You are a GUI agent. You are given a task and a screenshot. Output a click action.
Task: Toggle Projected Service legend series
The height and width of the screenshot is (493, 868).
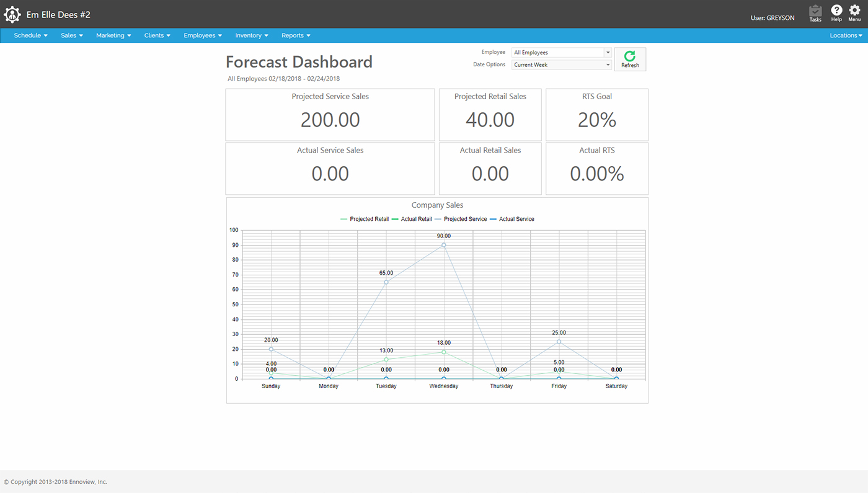[461, 219]
